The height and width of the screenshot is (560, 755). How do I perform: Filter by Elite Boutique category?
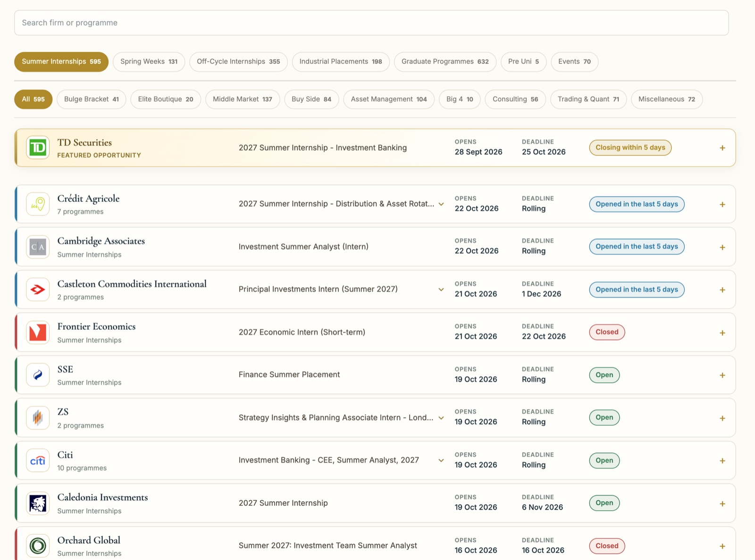pos(166,100)
